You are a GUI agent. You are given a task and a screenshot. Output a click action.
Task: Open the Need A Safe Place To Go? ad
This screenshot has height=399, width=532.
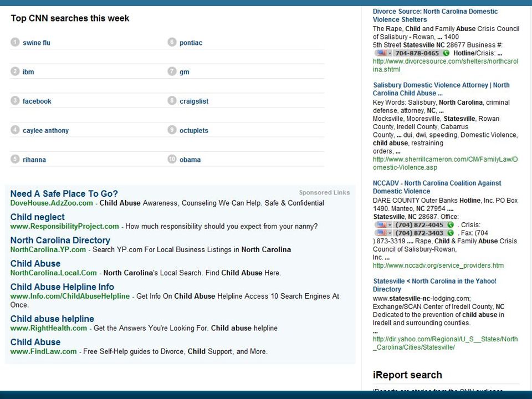click(64, 193)
